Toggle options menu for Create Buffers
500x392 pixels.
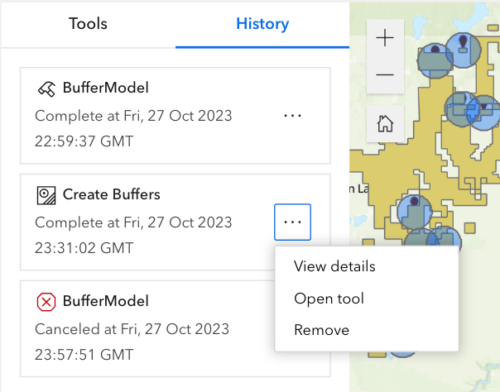[292, 222]
